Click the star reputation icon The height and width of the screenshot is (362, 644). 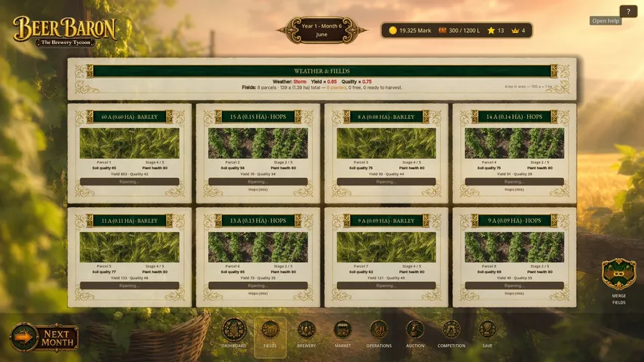[x=490, y=31]
